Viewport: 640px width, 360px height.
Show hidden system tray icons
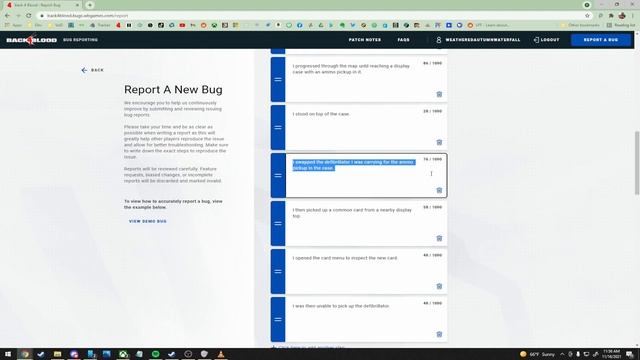(x=562, y=354)
